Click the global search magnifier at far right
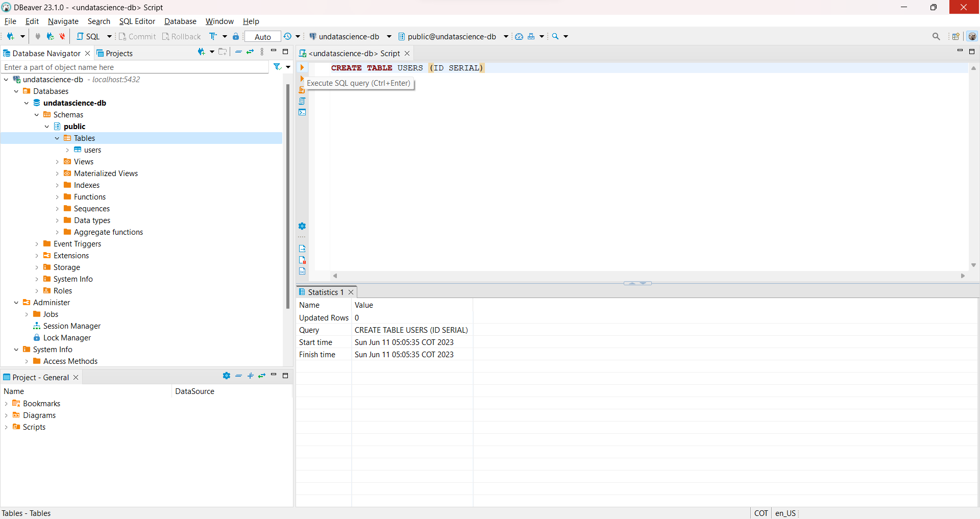 (936, 36)
